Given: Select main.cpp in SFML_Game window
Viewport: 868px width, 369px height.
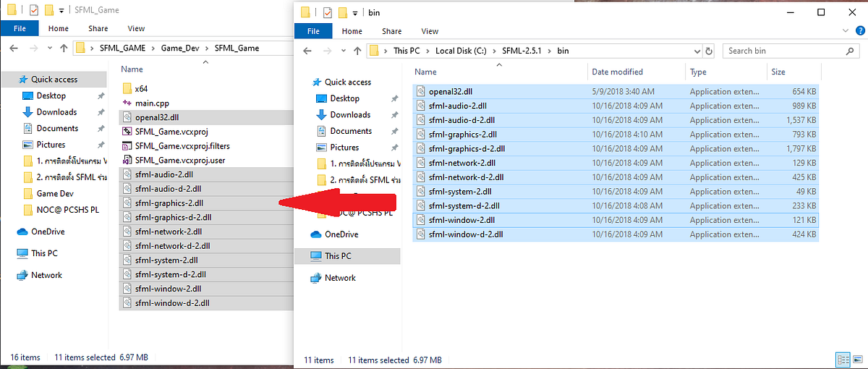Looking at the screenshot, I should pos(151,103).
